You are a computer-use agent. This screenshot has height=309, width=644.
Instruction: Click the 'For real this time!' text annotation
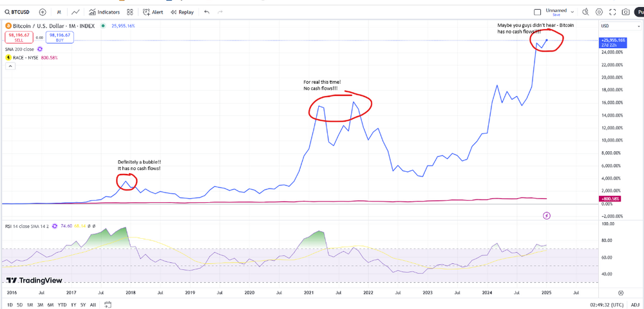[x=323, y=82]
